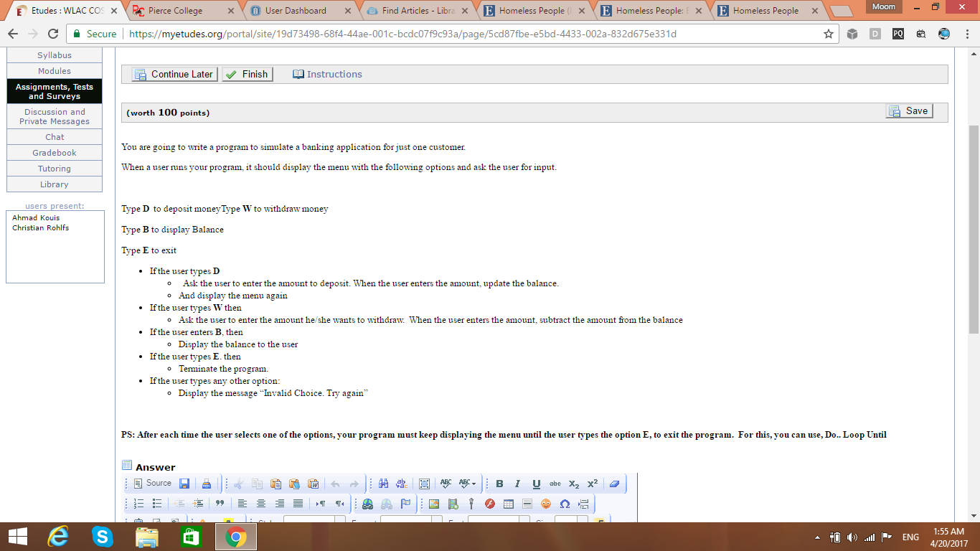The height and width of the screenshot is (551, 980).
Task: Toggle underline formatting
Action: tap(536, 484)
